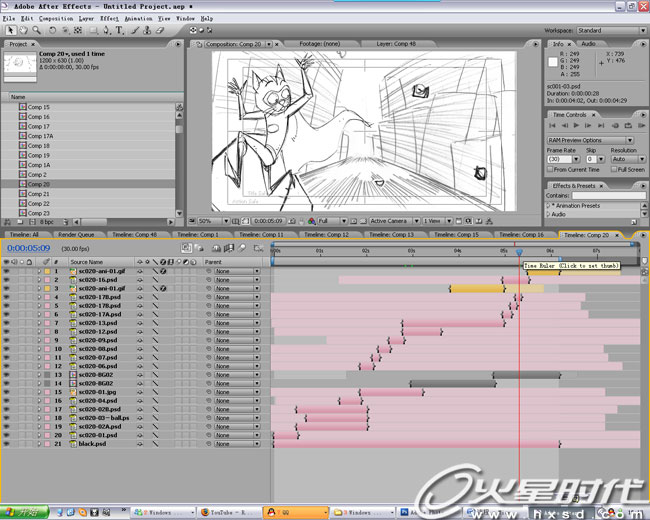650x520 pixels.
Task: Select the Clone Stamp tool
Action: click(x=147, y=30)
